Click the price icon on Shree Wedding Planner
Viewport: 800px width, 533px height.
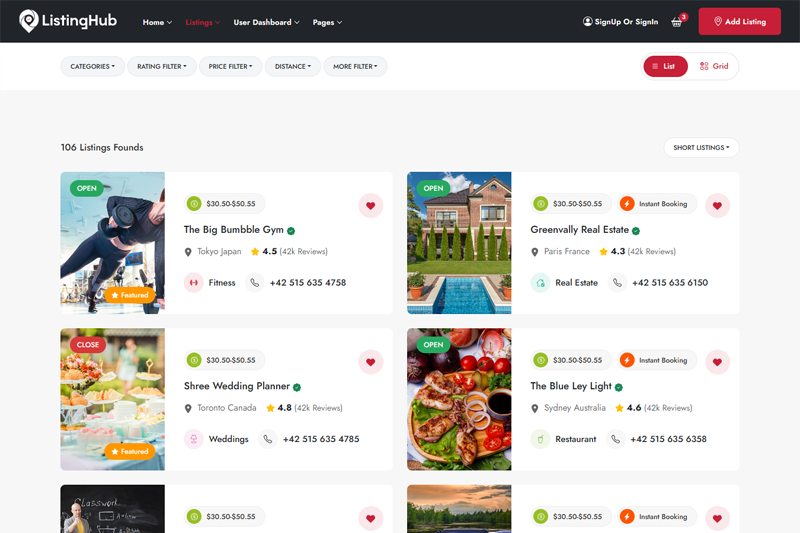coord(194,360)
